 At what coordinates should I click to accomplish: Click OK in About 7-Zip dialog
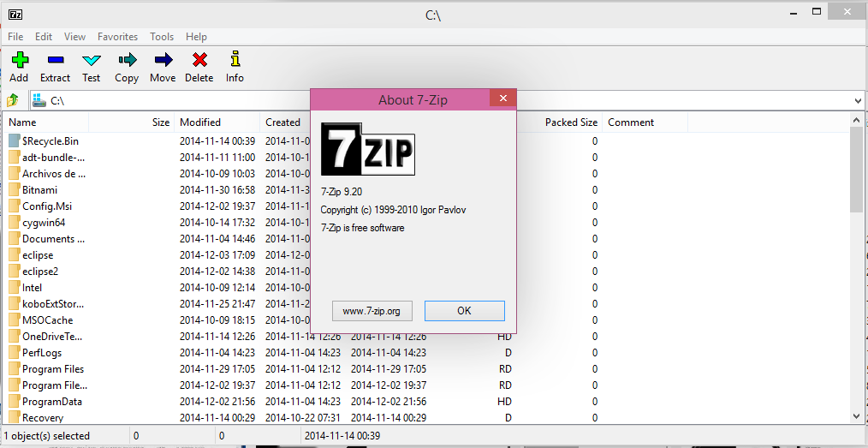465,311
